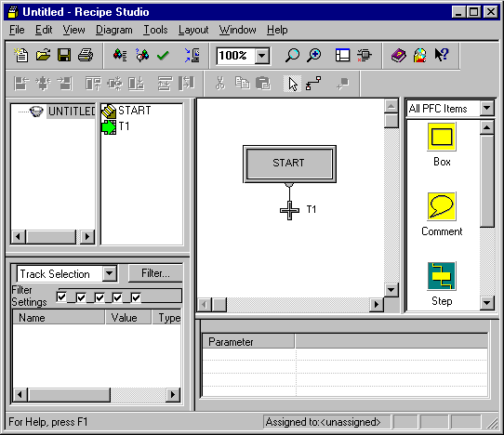The width and height of the screenshot is (504, 435).
Task: Click the diagram horizontal scrollbar right arrow
Action: [x=376, y=304]
